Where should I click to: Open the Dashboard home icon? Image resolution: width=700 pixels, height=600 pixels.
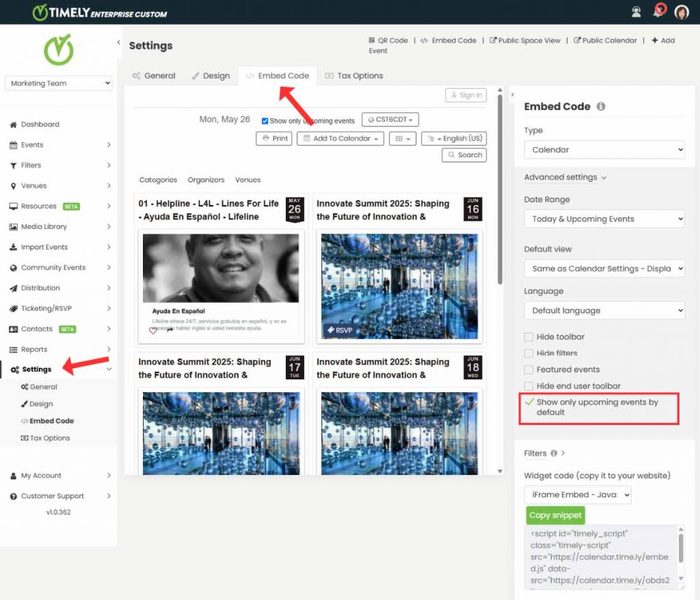[x=14, y=124]
